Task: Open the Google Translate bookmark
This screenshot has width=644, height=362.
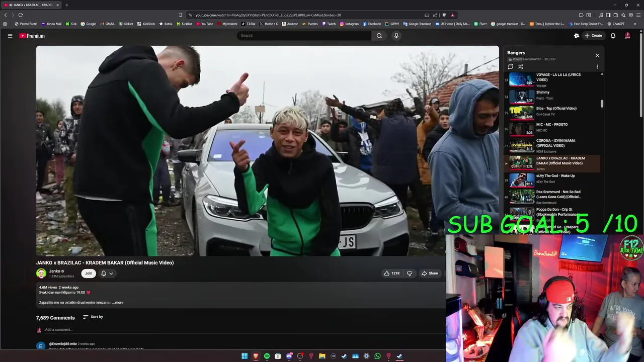Action: 417,24
